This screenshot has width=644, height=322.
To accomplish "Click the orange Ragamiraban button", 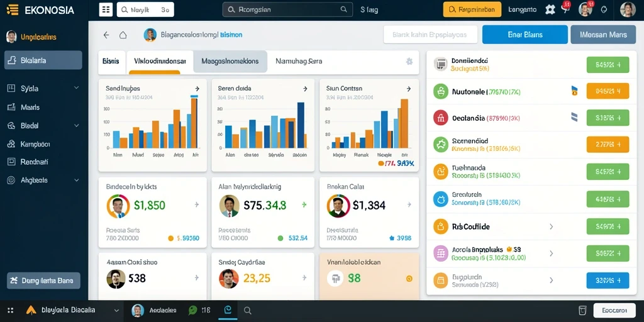I will pyautogui.click(x=472, y=9).
